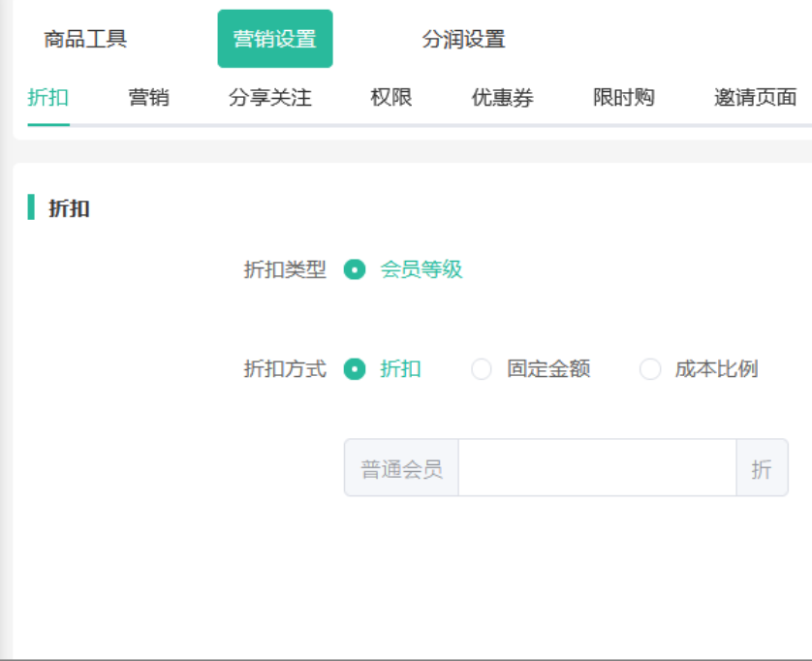Go to the 邀请页面 sub-tab
The height and width of the screenshot is (661, 812).
pyautogui.click(x=756, y=97)
